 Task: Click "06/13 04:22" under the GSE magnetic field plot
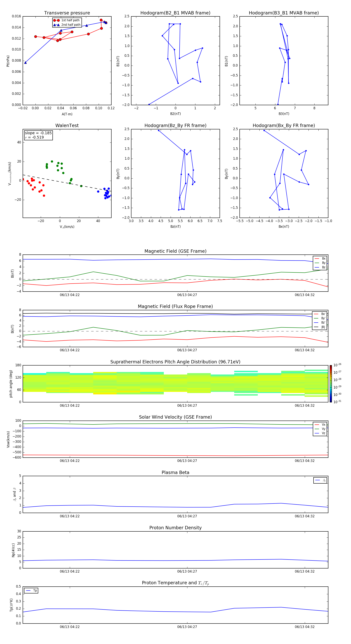click(70, 295)
